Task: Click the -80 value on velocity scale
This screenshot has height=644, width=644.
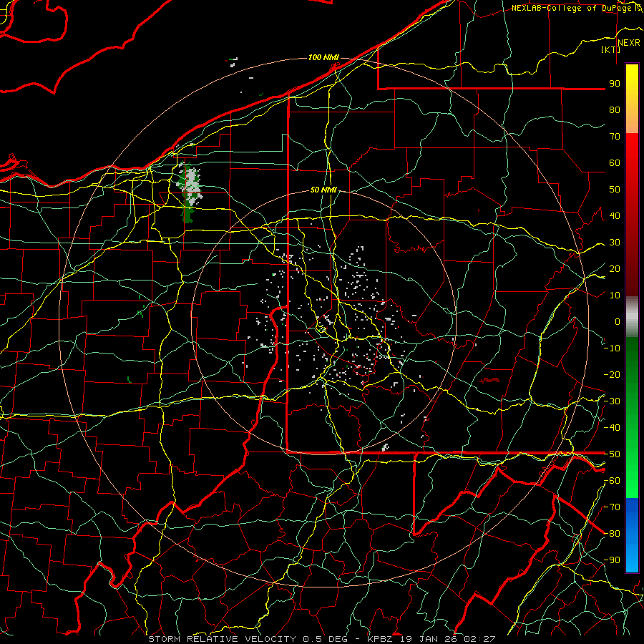Action: click(612, 534)
